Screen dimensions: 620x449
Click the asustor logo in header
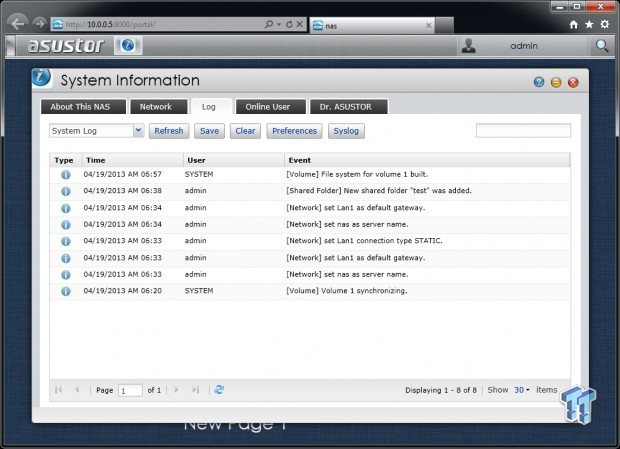point(66,46)
